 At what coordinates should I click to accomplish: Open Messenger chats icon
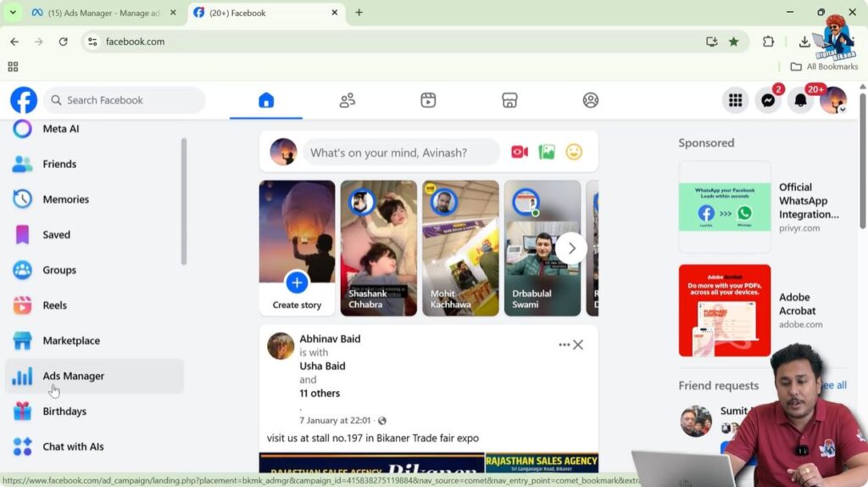[x=768, y=100]
